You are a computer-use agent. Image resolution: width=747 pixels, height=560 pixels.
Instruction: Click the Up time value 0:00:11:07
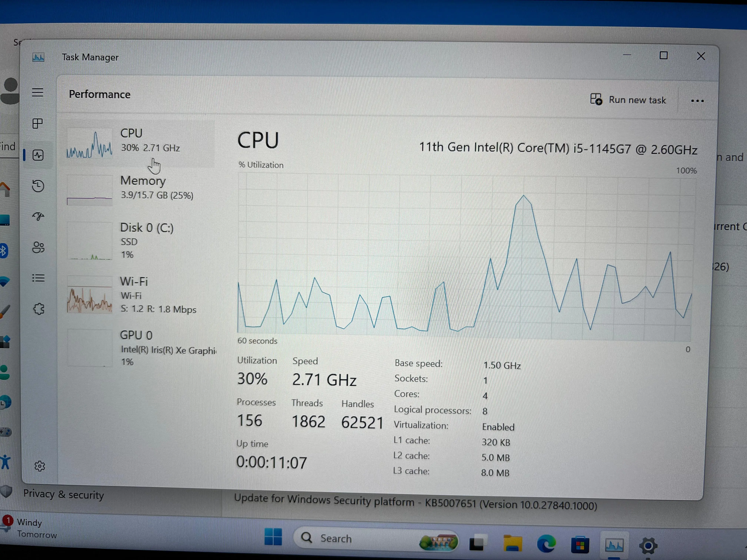(x=272, y=462)
